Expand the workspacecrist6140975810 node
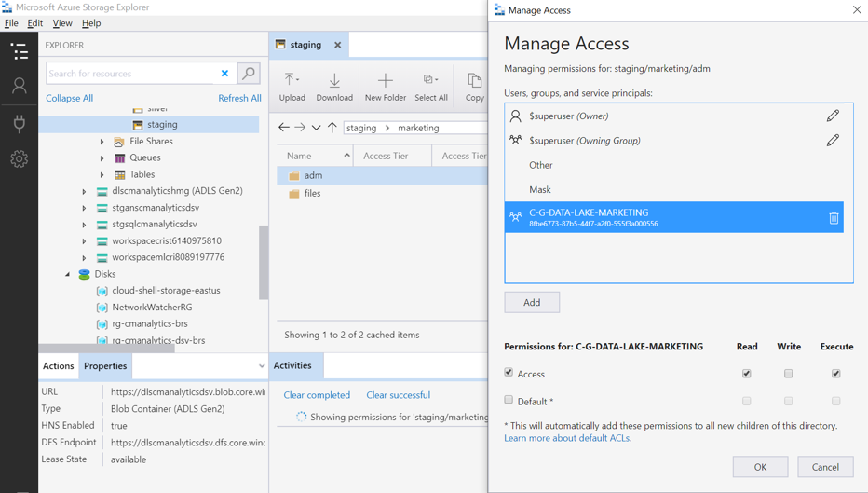 [84, 241]
